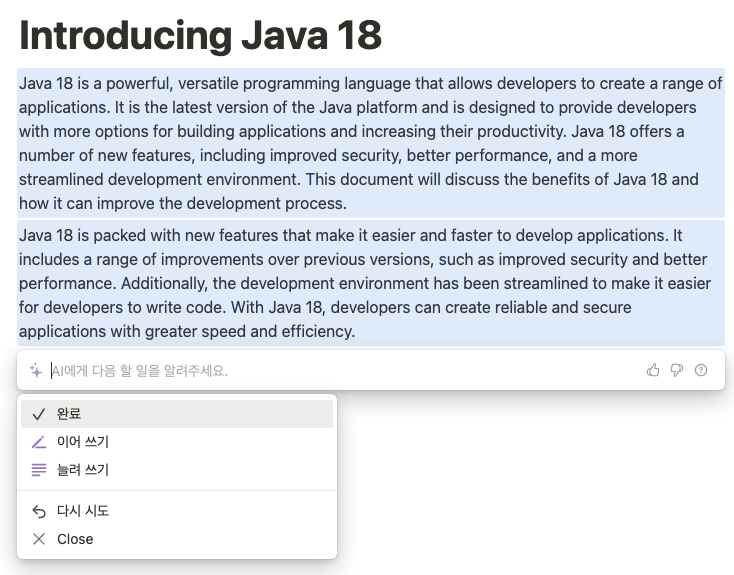
Task: Choose 이어 쓰기 to continue writing
Action: (x=177, y=442)
